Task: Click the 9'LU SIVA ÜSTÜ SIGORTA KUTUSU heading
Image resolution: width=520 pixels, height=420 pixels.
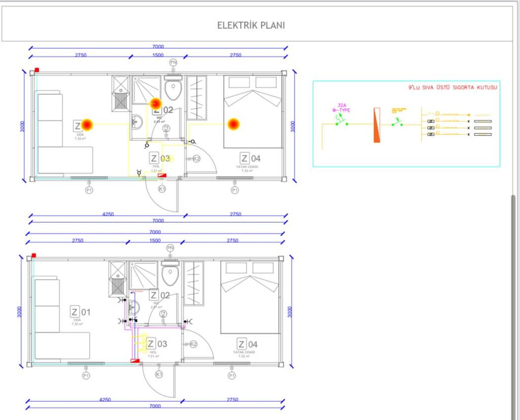Action: pos(452,87)
